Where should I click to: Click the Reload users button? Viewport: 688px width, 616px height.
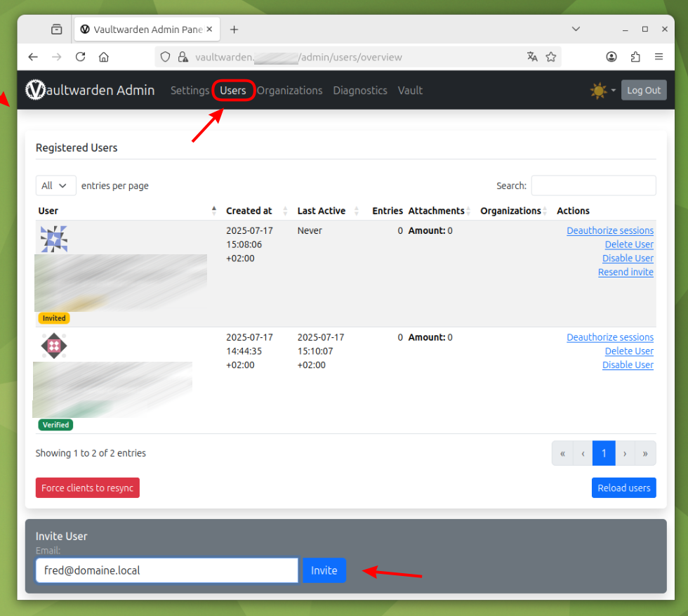click(624, 487)
